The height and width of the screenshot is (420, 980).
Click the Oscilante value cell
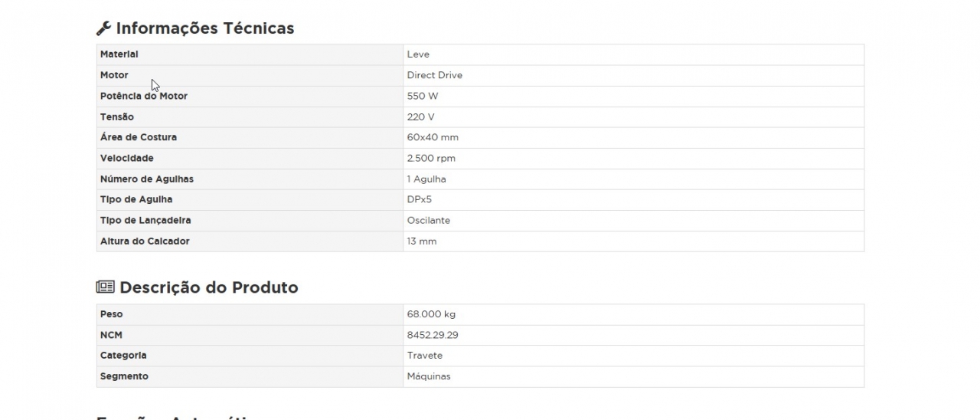click(429, 220)
